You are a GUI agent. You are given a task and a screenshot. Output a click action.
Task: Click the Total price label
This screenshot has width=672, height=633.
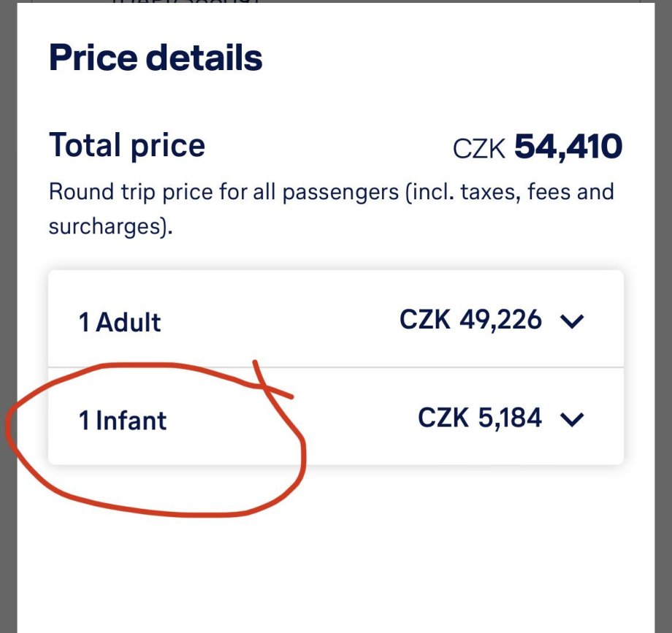[x=127, y=145]
